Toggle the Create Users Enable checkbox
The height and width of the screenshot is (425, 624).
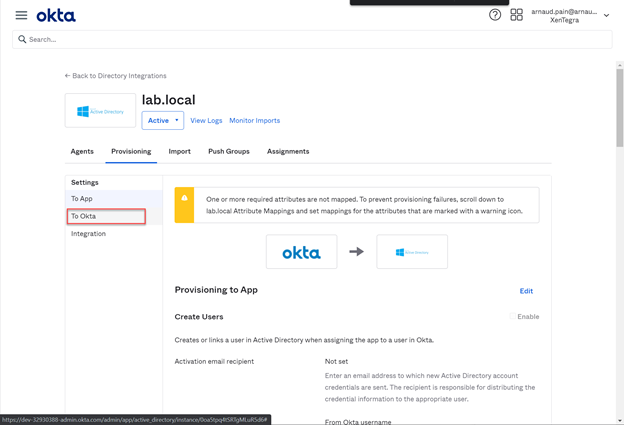513,316
